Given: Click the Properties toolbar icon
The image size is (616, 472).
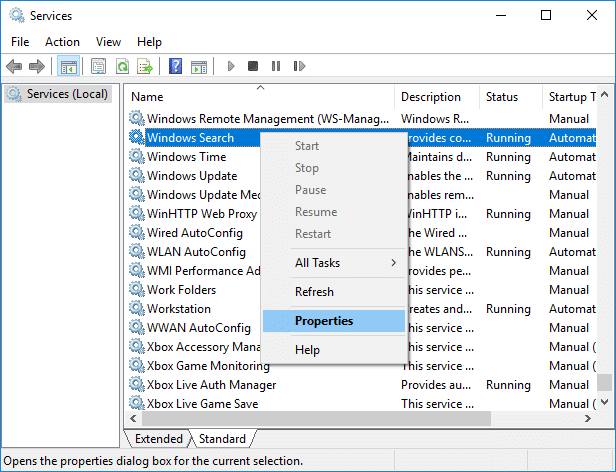Looking at the screenshot, I should coord(98,67).
